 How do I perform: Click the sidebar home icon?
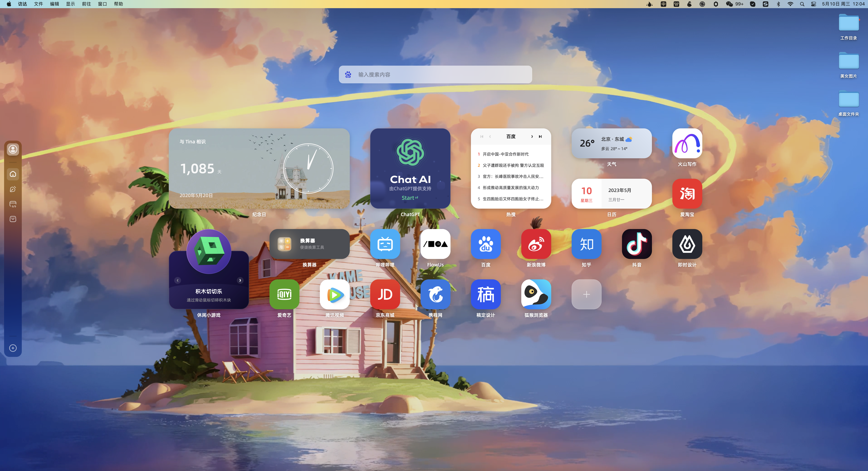pyautogui.click(x=13, y=174)
